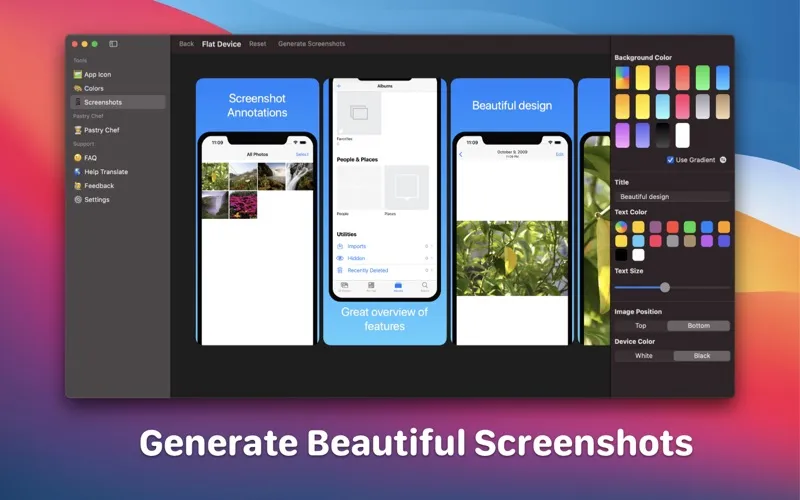Image resolution: width=800 pixels, height=500 pixels.
Task: Click the gradient swap icon beside Use Gradient
Action: pos(723,160)
